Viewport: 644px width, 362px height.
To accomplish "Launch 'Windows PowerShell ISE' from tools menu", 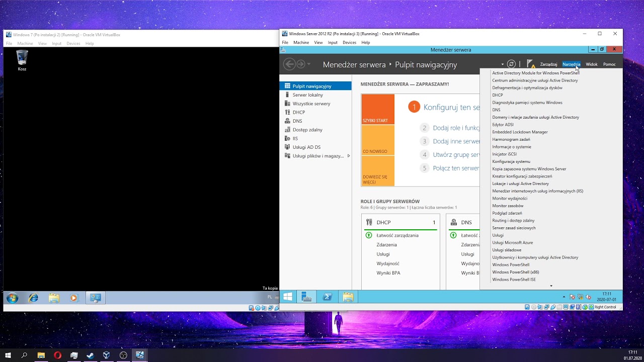I will click(x=514, y=280).
